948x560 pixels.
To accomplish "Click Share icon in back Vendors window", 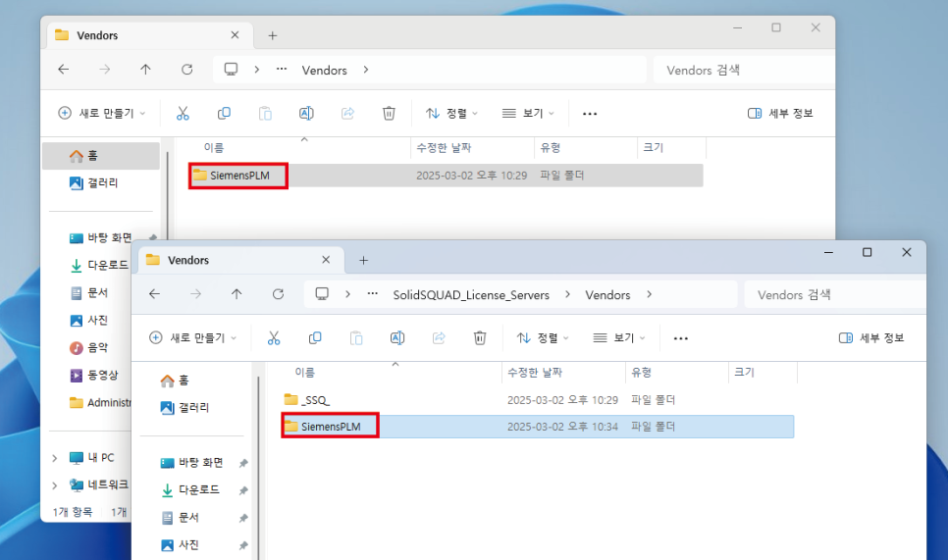I will (x=347, y=114).
